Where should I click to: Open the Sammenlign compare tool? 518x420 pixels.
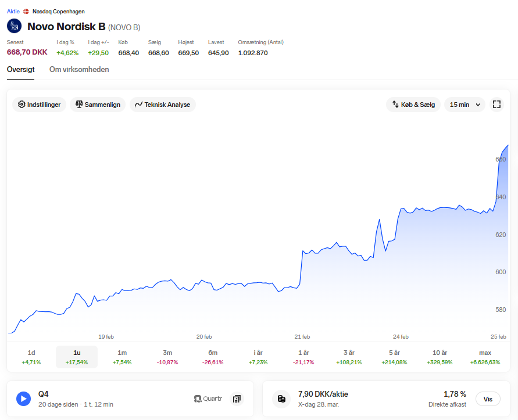click(98, 105)
